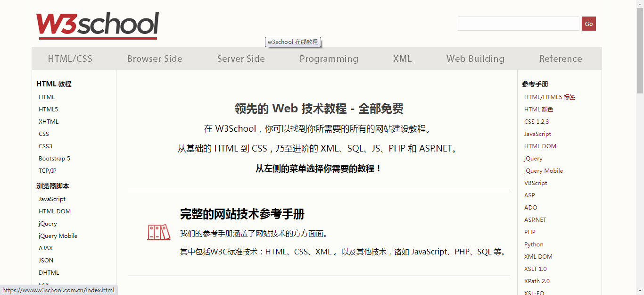Open the TCP/IP tutorial link
The width and height of the screenshot is (644, 295).
click(x=47, y=170)
